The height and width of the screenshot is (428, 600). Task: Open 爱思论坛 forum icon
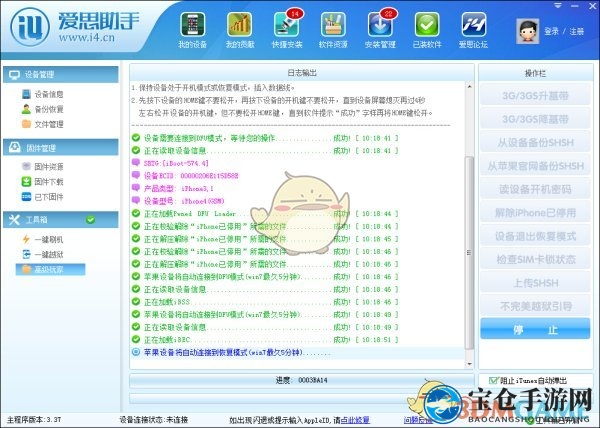click(473, 31)
